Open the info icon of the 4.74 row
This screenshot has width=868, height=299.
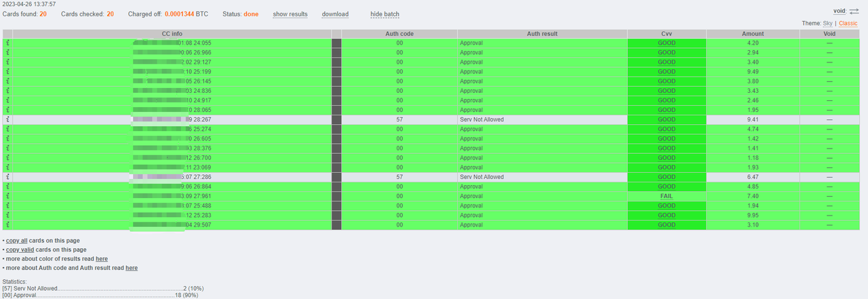point(7,129)
